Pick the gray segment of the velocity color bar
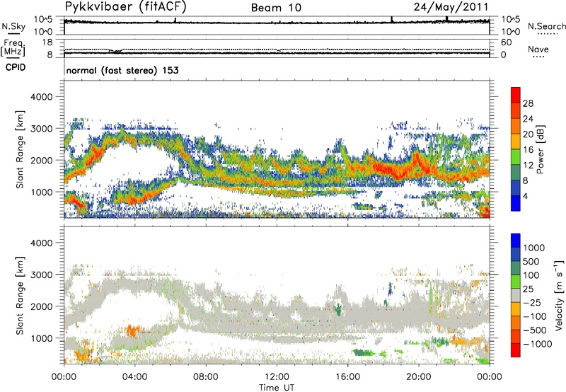Image resolution: width=566 pixels, height=392 pixels. click(516, 295)
